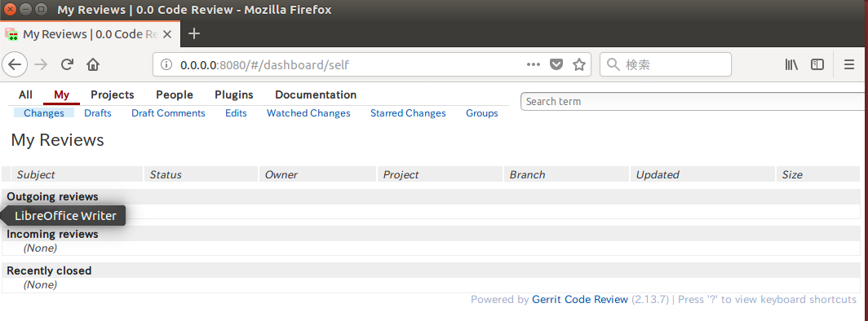Toggle the Firefox sidebar

click(x=817, y=64)
